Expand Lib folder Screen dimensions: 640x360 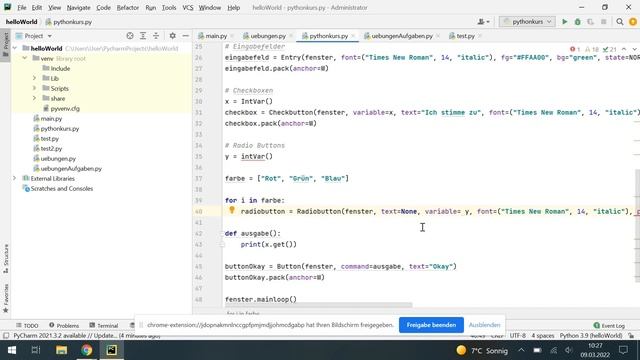(x=34, y=78)
